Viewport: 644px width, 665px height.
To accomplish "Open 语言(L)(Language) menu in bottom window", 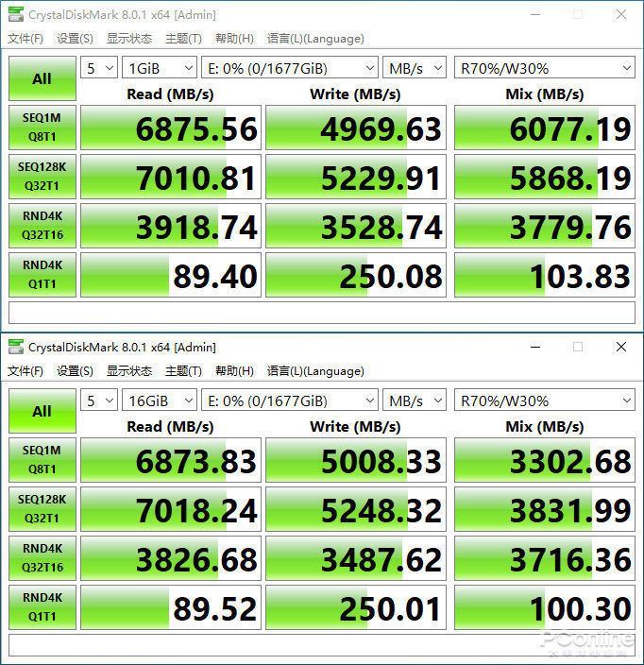I will point(315,371).
